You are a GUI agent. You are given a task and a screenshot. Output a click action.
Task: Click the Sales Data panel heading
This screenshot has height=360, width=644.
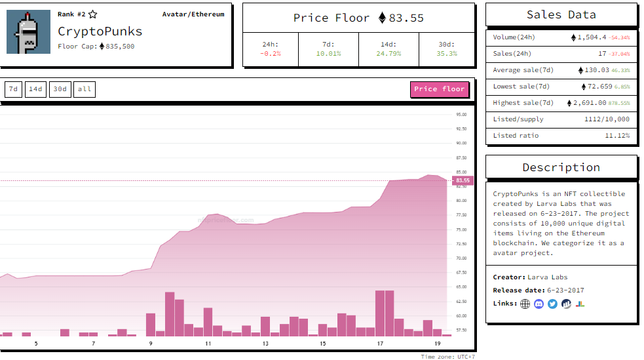tap(561, 15)
